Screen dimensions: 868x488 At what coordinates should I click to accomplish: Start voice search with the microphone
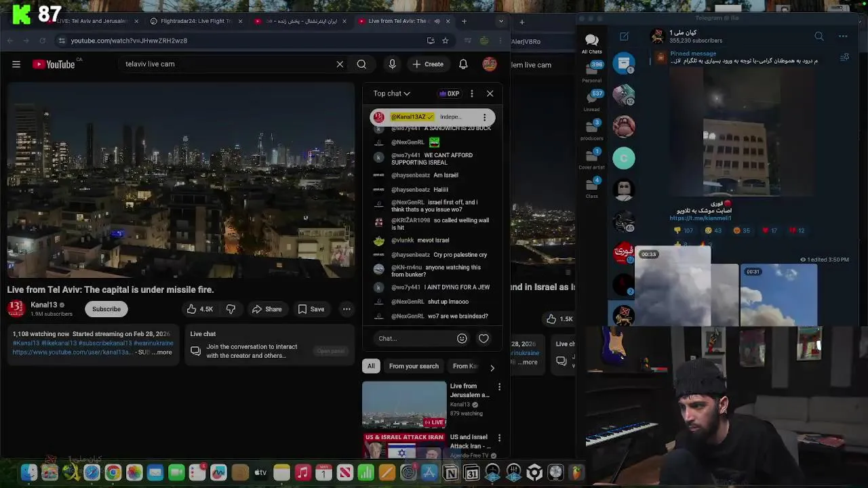coord(392,64)
